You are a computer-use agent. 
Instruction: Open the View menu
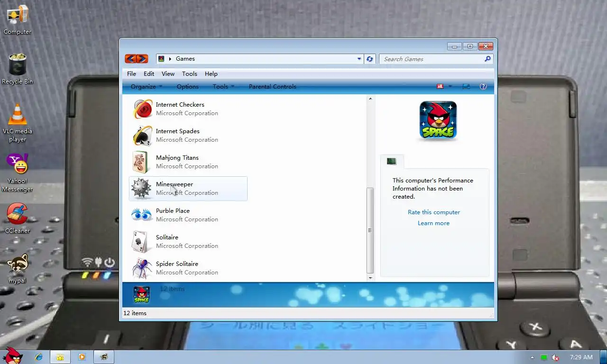[x=168, y=73]
